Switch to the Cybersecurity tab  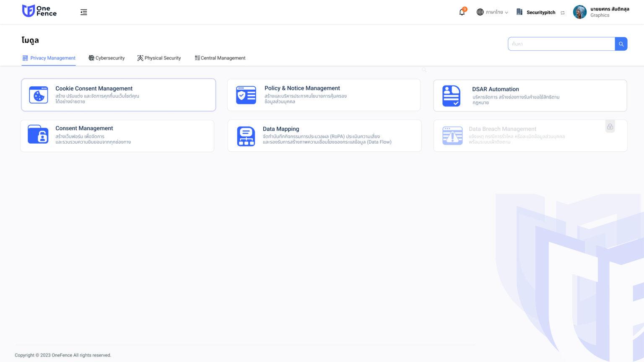click(x=106, y=58)
